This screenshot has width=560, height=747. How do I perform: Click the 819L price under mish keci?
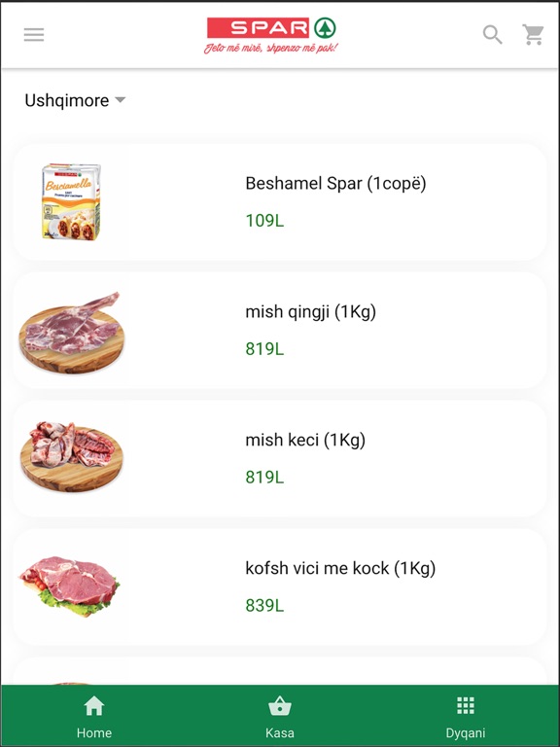[x=264, y=477]
